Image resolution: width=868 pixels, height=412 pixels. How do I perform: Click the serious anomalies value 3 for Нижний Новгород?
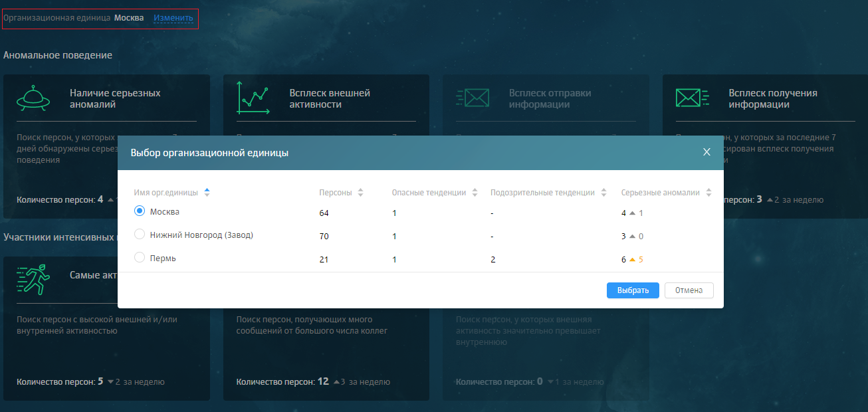[624, 237]
